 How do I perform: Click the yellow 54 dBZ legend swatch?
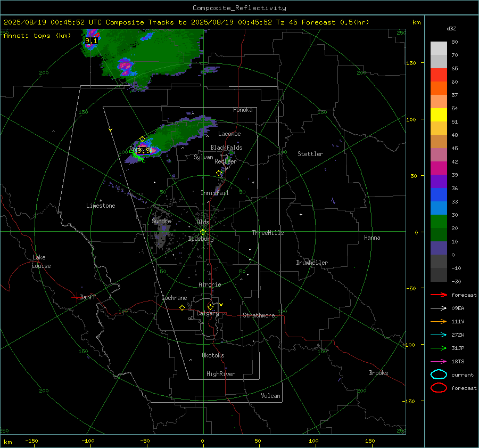pyautogui.click(x=439, y=115)
